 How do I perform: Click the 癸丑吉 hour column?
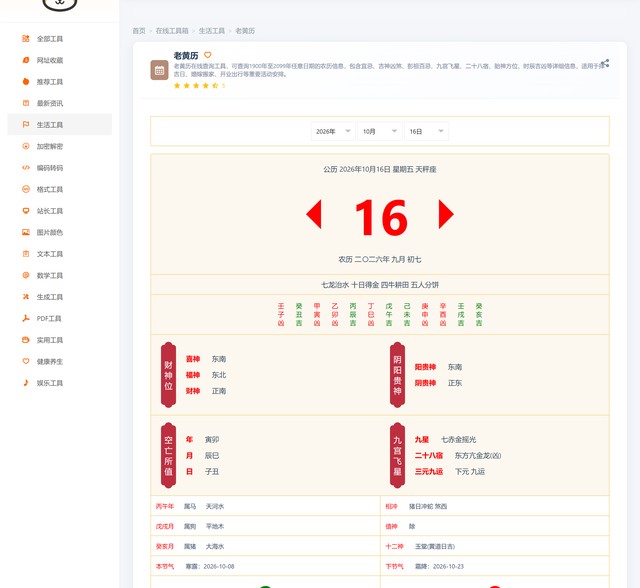(299, 314)
